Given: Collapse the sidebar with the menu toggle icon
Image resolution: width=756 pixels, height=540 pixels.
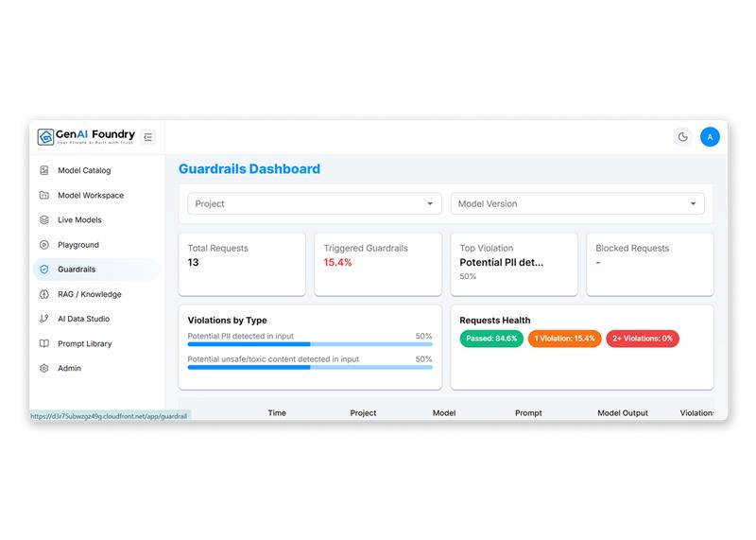Looking at the screenshot, I should [148, 137].
